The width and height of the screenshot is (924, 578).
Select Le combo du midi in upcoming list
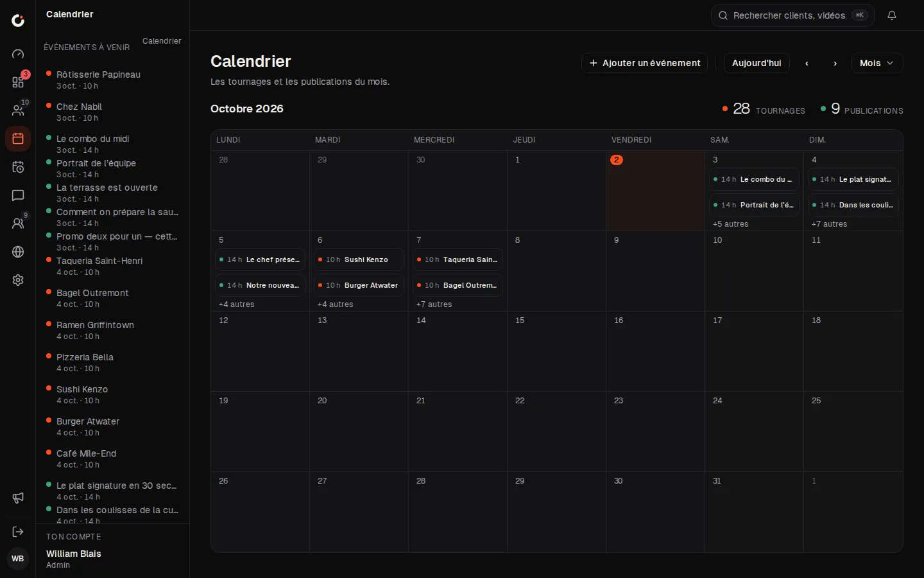[113, 144]
